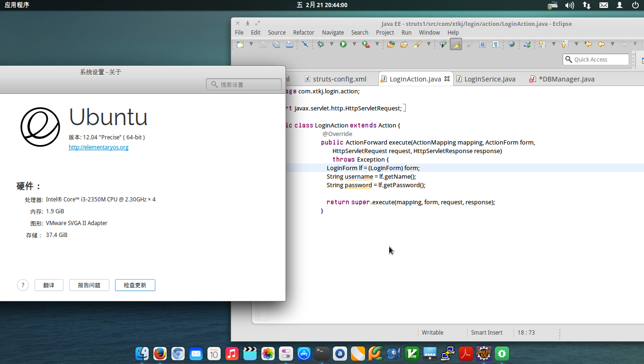
Task: Toggle Block Selection Mode button
Action: [482, 44]
